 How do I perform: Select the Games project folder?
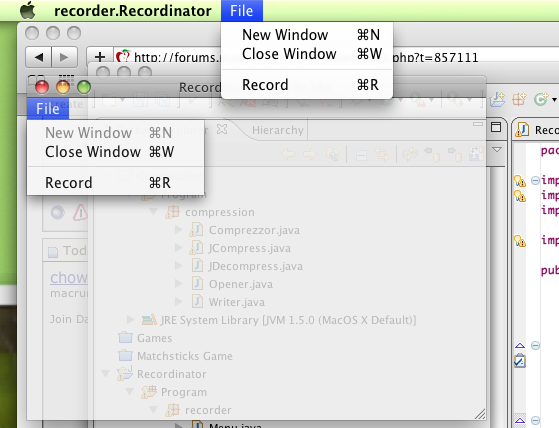pyautogui.click(x=145, y=337)
